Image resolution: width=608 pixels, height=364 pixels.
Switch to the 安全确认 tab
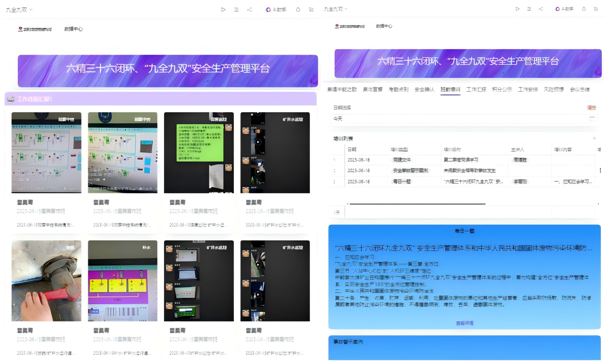pyautogui.click(x=424, y=90)
